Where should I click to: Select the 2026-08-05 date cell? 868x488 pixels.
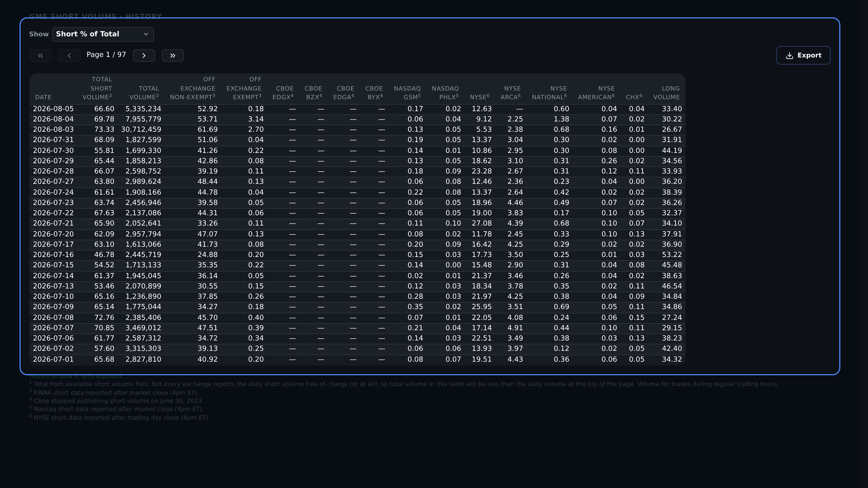[53, 109]
